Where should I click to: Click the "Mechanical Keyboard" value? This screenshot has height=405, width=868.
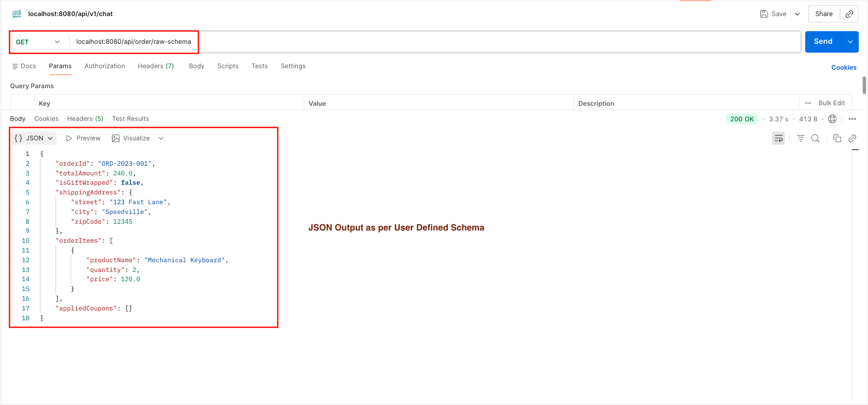click(185, 260)
